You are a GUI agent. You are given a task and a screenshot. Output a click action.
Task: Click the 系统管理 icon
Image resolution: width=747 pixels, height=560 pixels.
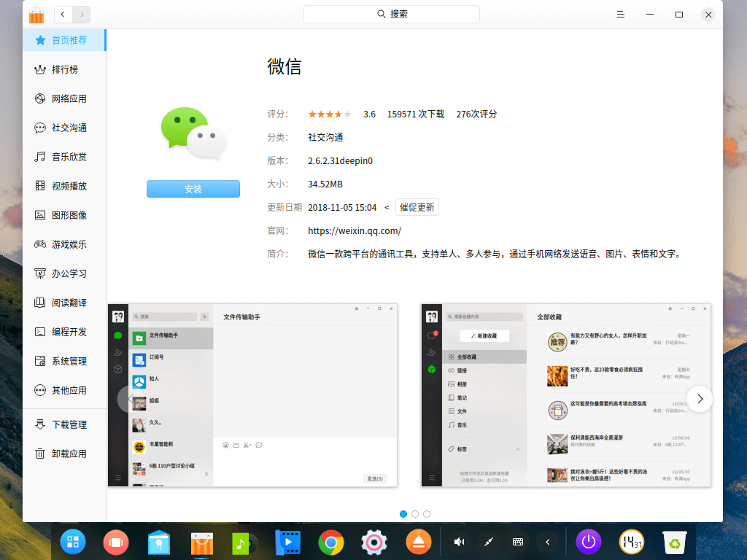pyautogui.click(x=40, y=361)
